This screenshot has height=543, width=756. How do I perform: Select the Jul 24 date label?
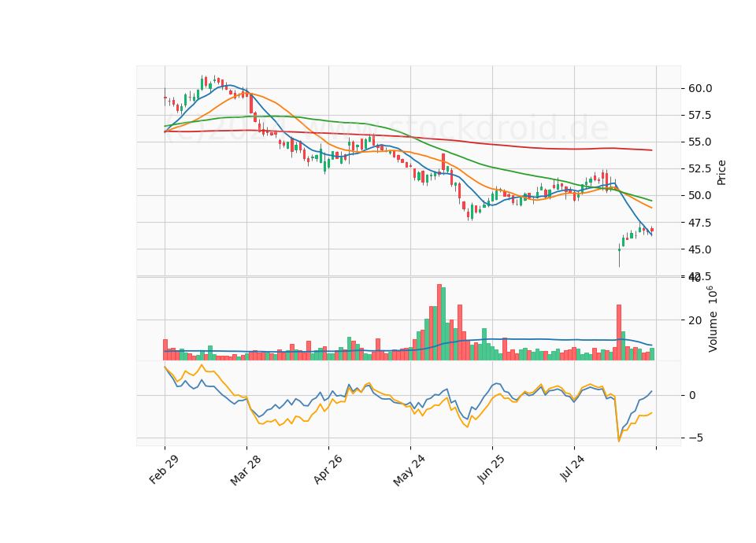pos(573,468)
